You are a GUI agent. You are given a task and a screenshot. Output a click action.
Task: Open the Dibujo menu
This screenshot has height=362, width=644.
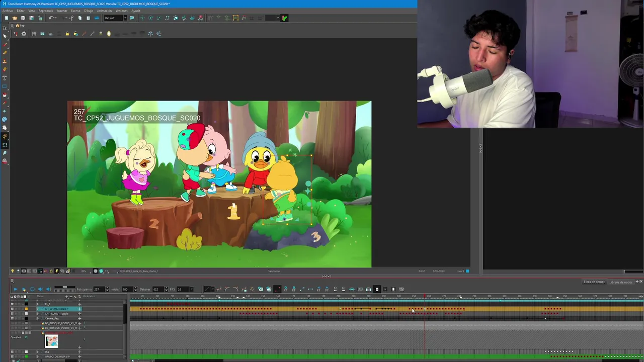coord(89,11)
